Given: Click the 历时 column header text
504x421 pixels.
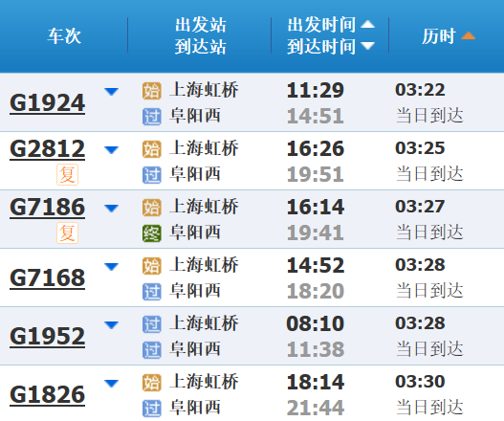Looking at the screenshot, I should pyautogui.click(x=439, y=35).
